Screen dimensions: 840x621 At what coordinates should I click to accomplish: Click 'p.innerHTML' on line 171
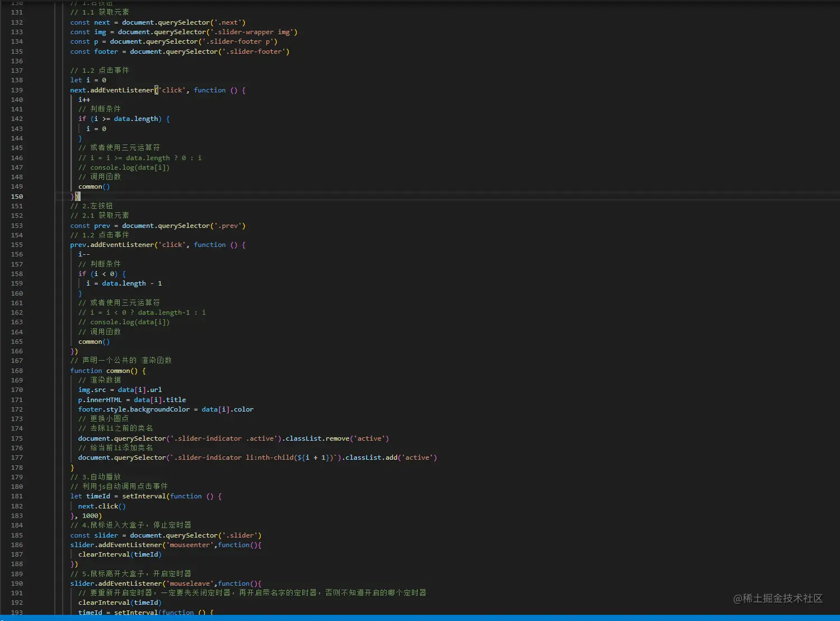pyautogui.click(x=100, y=400)
